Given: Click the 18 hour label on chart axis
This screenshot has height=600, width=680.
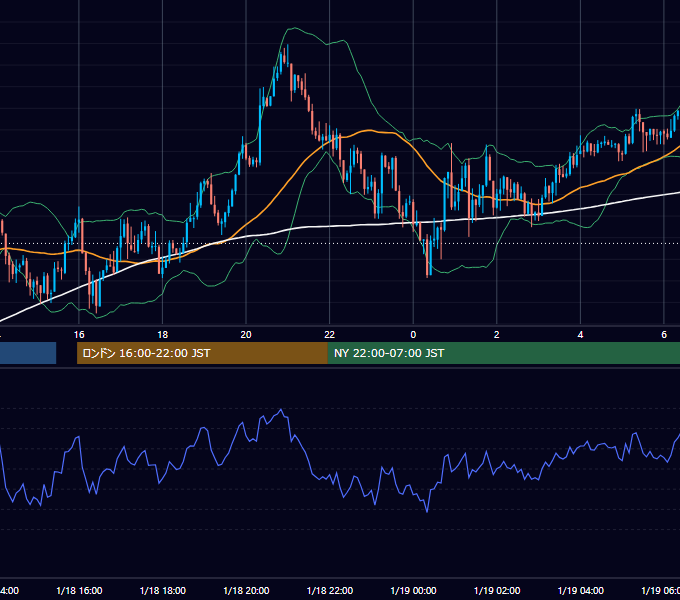Looking at the screenshot, I should tap(162, 335).
